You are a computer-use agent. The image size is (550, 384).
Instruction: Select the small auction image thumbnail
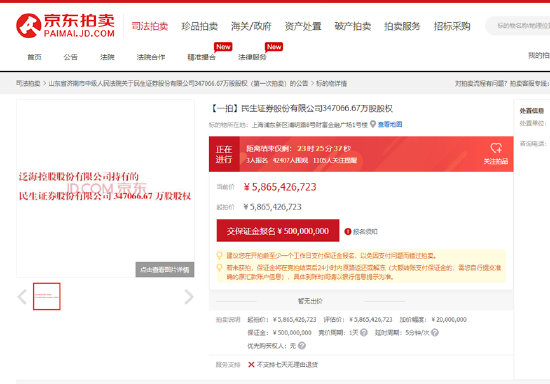tap(47, 296)
